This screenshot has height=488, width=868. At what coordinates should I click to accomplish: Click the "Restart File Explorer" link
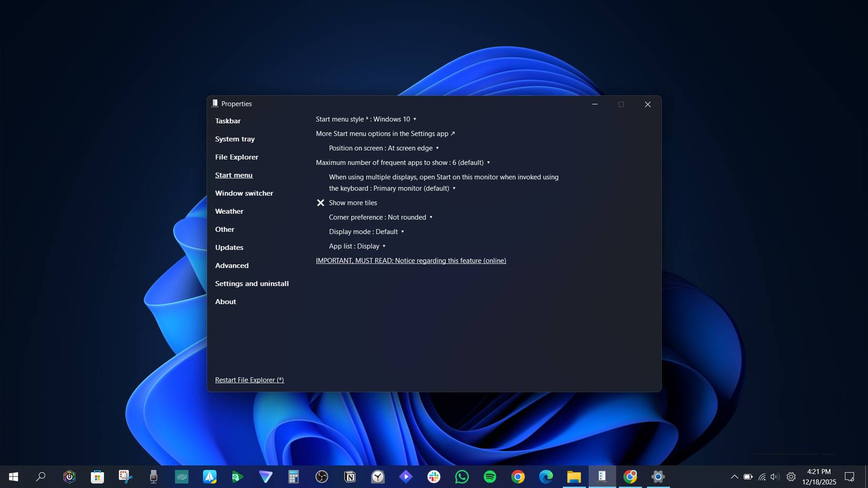click(249, 380)
